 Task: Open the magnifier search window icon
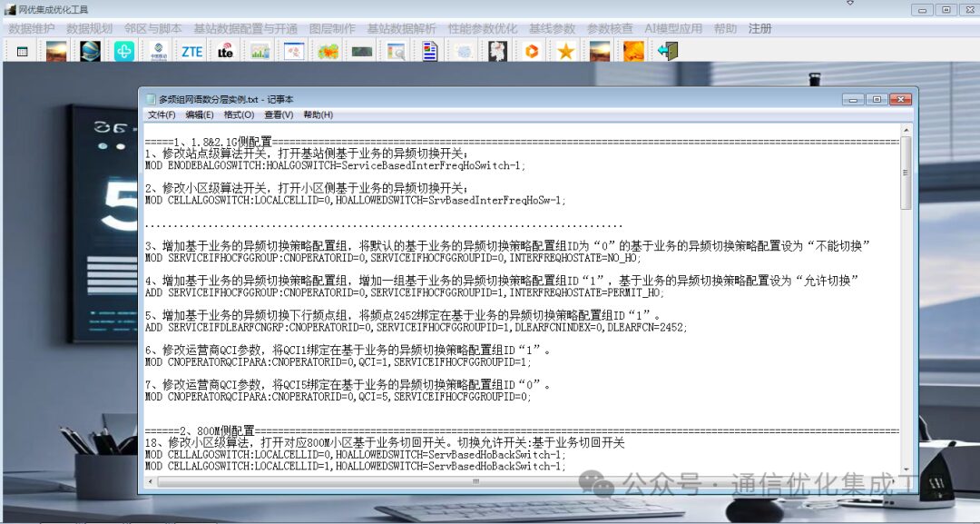[396, 51]
